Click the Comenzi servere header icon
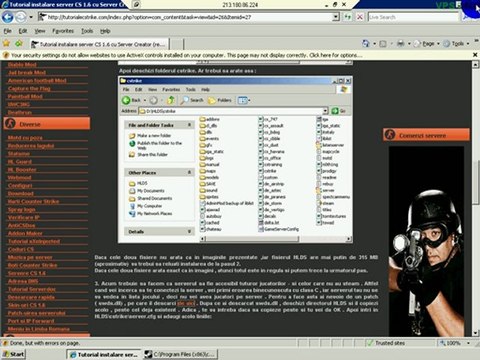This screenshot has width=480, height=360. tap(390, 135)
